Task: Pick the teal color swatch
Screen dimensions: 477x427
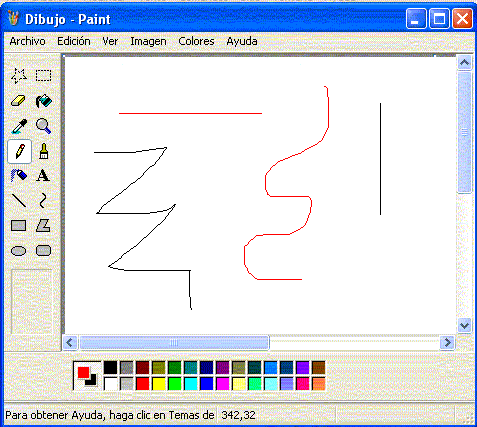Action: [x=191, y=368]
